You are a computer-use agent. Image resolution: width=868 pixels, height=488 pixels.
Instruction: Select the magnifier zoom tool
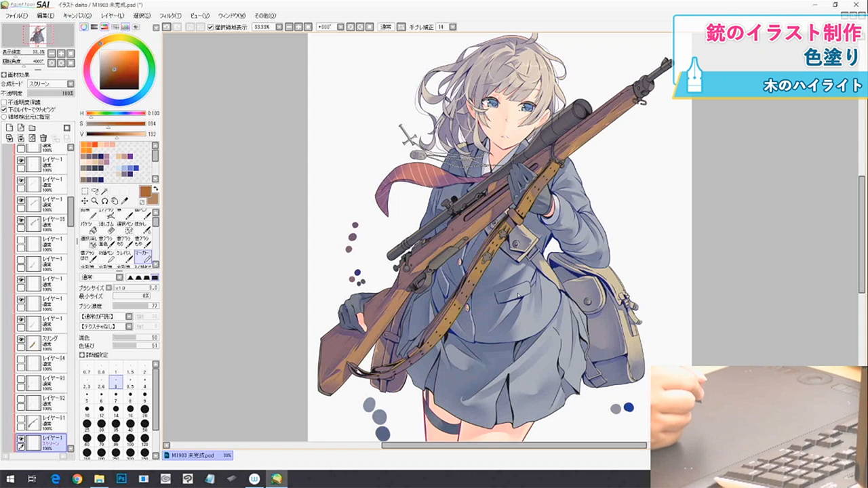(x=94, y=201)
